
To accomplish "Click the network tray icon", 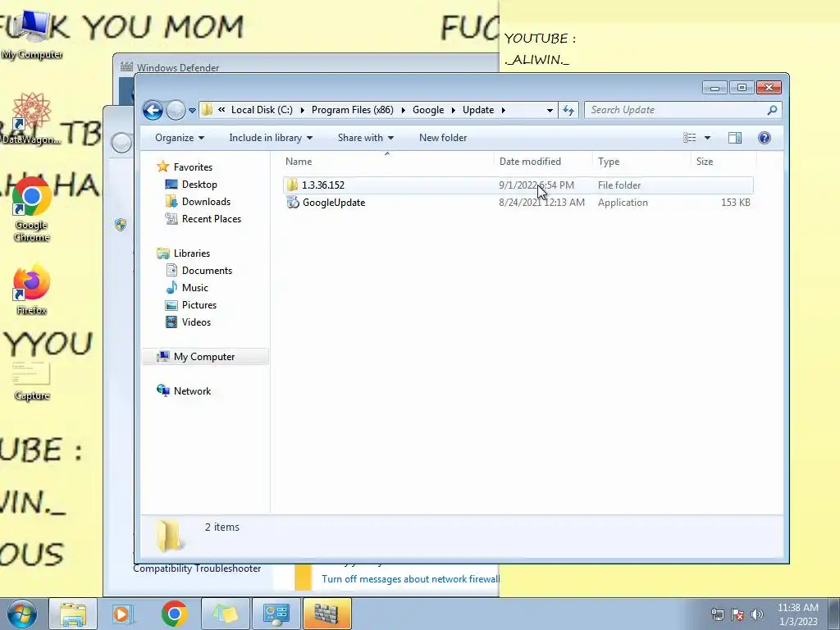I will (x=717, y=614).
